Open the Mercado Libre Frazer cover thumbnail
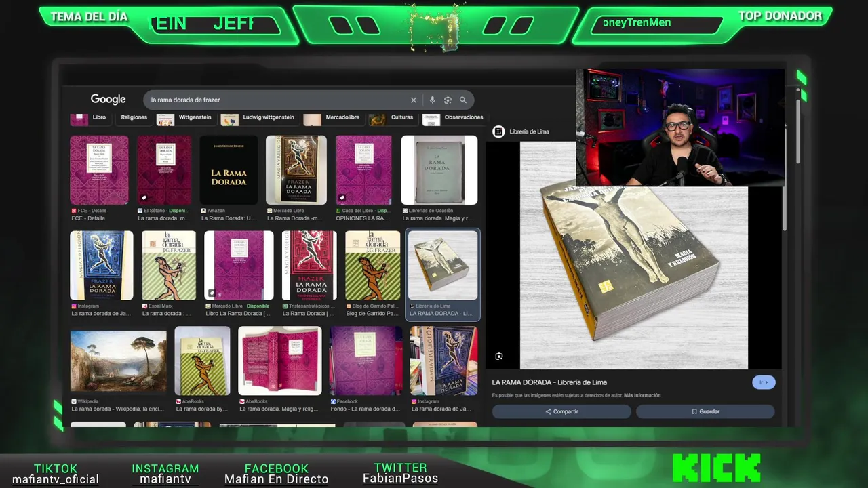Viewport: 868px width, 488px height. click(296, 170)
